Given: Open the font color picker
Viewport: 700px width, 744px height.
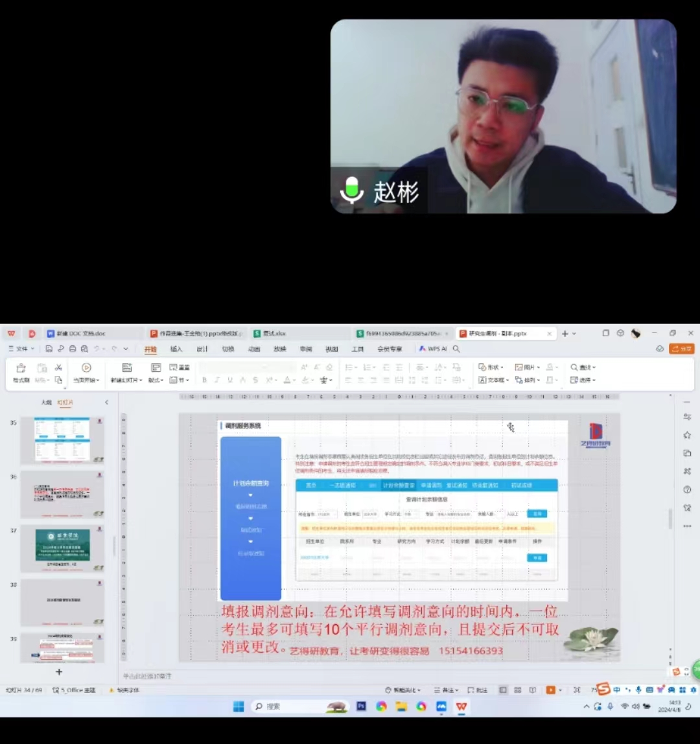Looking at the screenshot, I should coord(288,380).
